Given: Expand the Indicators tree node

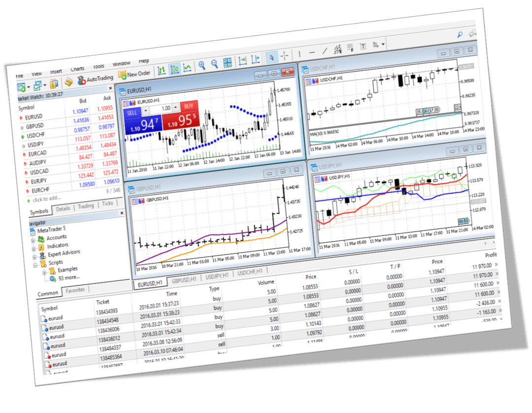Looking at the screenshot, I should (34, 248).
